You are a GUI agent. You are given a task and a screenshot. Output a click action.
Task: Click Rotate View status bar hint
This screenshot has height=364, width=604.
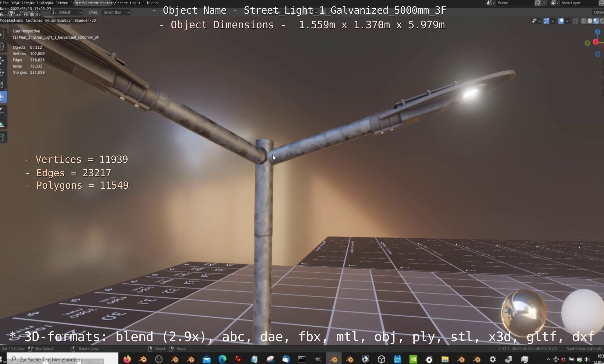click(x=88, y=349)
